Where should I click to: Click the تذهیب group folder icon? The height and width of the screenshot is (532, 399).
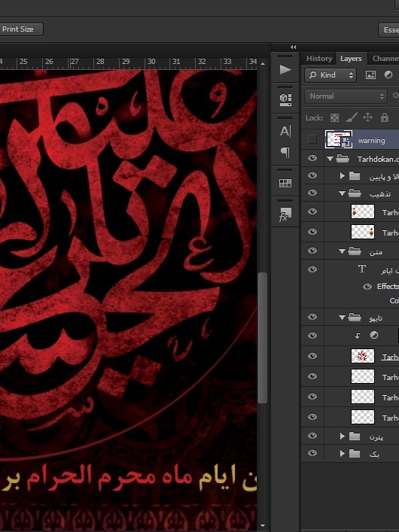pos(355,193)
